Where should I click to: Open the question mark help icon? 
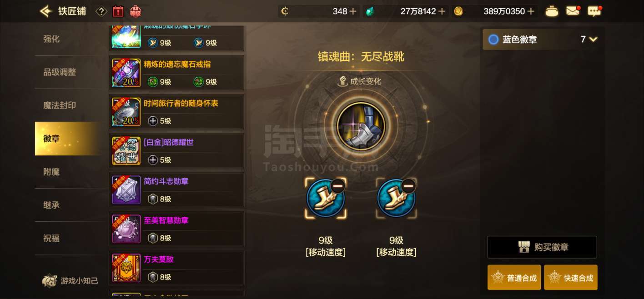pyautogui.click(x=101, y=11)
